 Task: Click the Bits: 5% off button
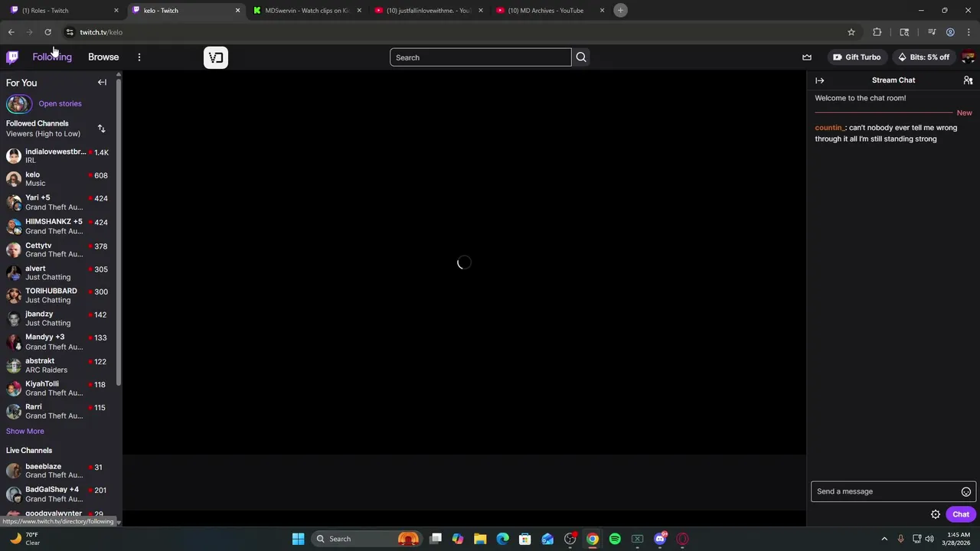coord(923,57)
